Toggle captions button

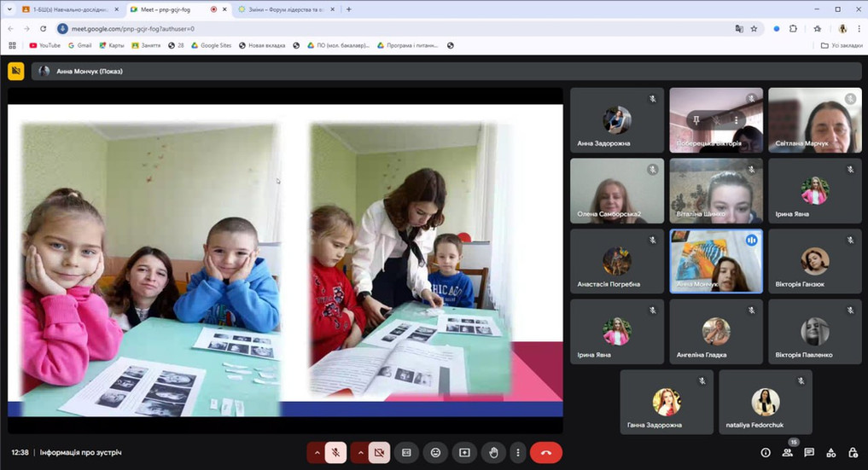407,453
